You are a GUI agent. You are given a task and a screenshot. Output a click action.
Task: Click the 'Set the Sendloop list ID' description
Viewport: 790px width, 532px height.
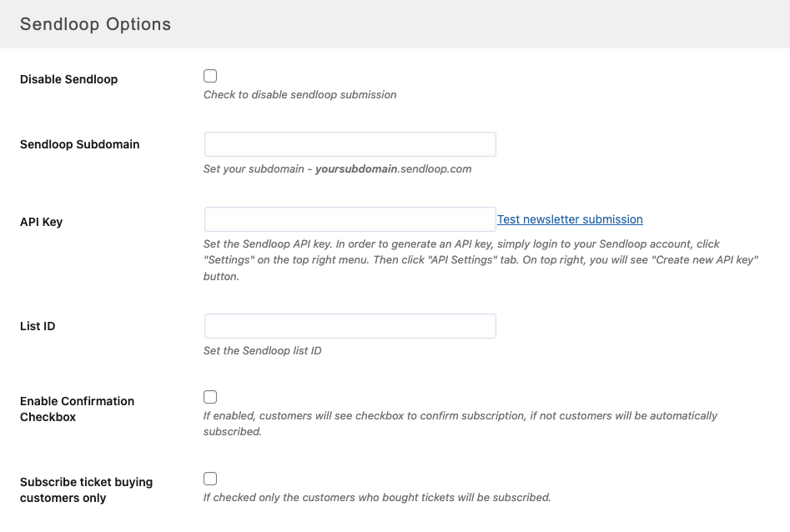point(262,350)
